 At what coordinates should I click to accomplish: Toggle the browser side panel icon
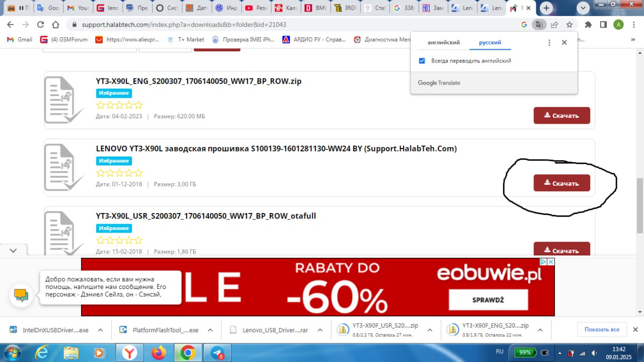(603, 24)
